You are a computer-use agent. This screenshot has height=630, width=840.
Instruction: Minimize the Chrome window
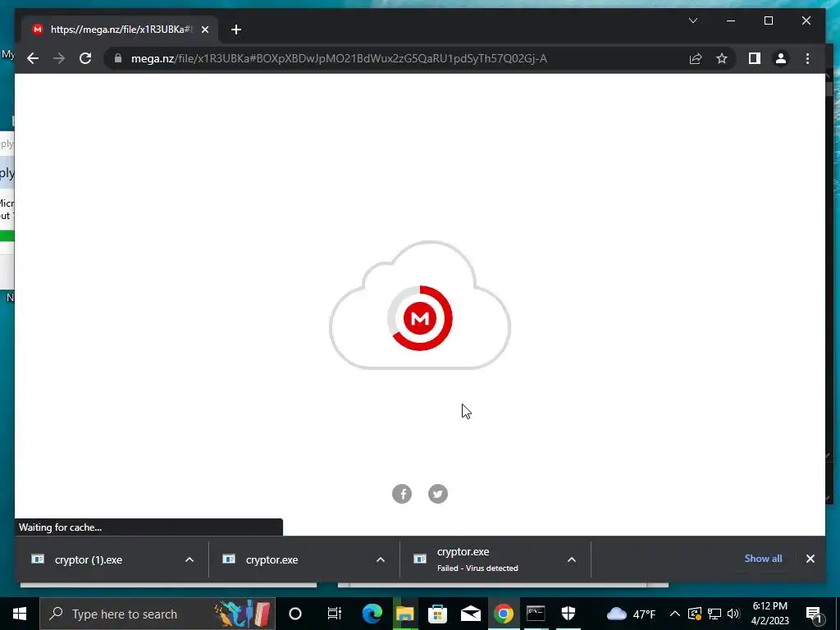[x=731, y=21]
